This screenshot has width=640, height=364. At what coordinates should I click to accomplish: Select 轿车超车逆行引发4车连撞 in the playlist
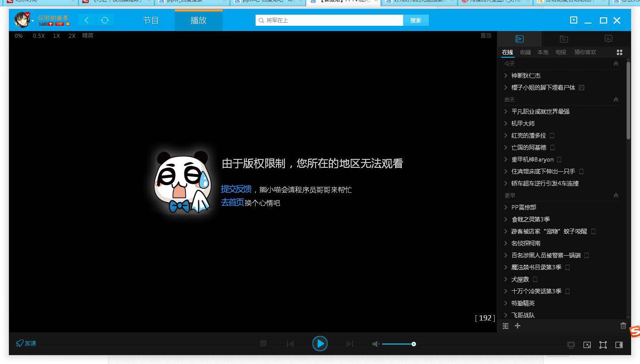point(545,183)
